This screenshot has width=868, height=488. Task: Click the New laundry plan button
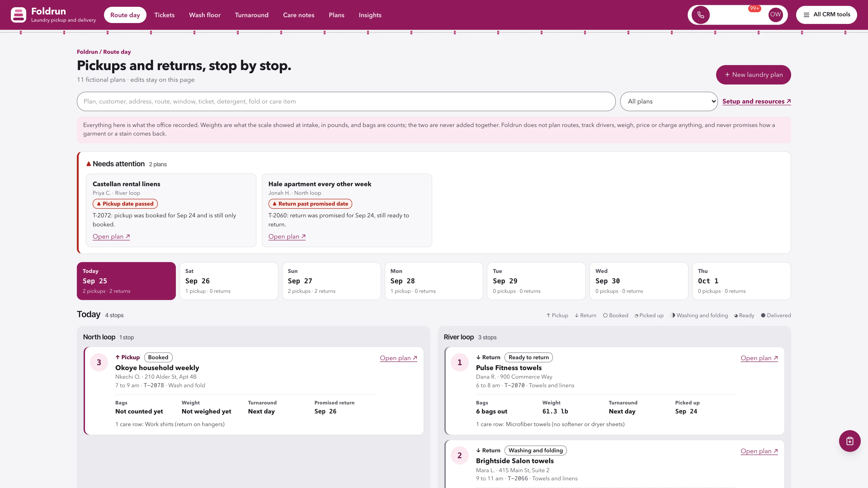[753, 75]
